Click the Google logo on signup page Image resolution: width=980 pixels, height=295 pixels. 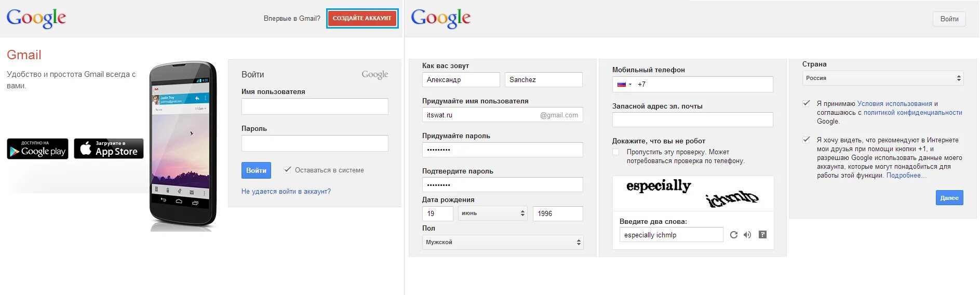(x=440, y=18)
